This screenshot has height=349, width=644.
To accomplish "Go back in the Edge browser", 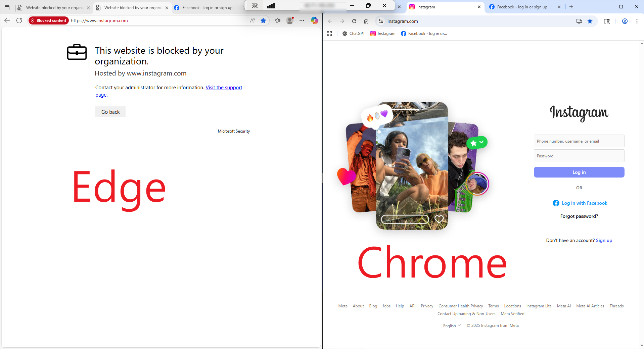I will [7, 20].
